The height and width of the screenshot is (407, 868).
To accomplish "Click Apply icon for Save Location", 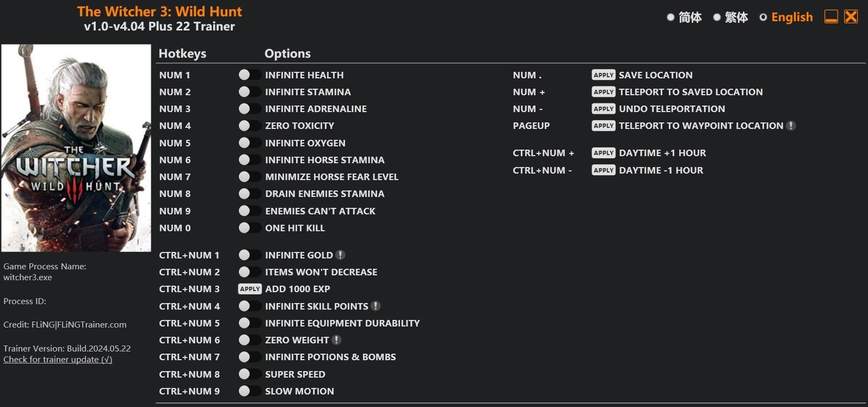I will [x=604, y=75].
